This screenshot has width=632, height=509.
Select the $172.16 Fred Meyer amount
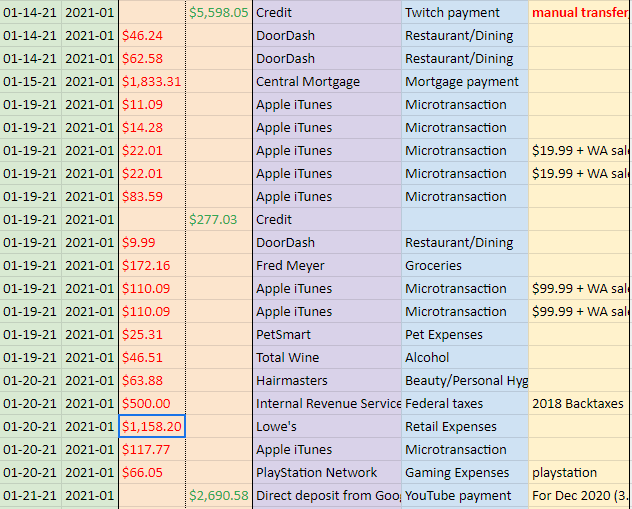[152, 265]
